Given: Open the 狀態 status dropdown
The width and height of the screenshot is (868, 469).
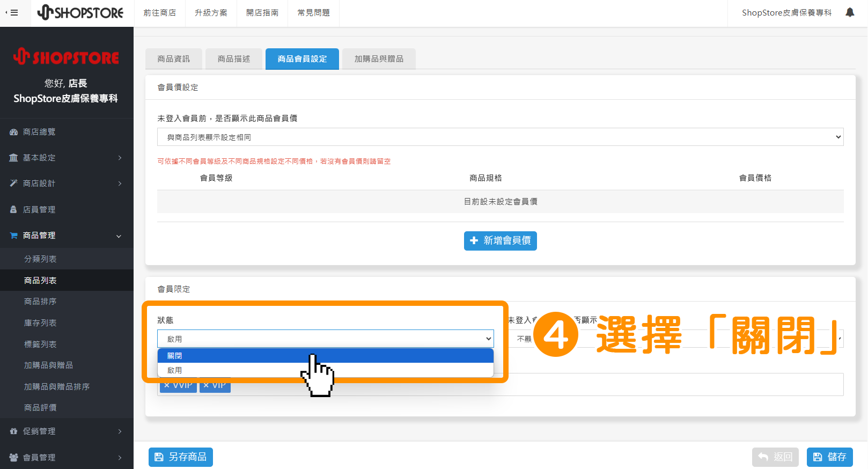Looking at the screenshot, I should point(325,339).
